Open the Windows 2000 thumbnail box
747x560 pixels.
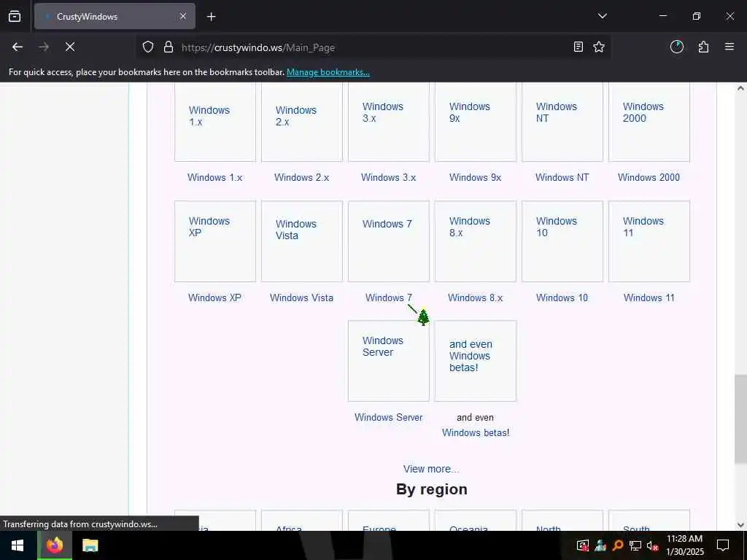(x=649, y=122)
